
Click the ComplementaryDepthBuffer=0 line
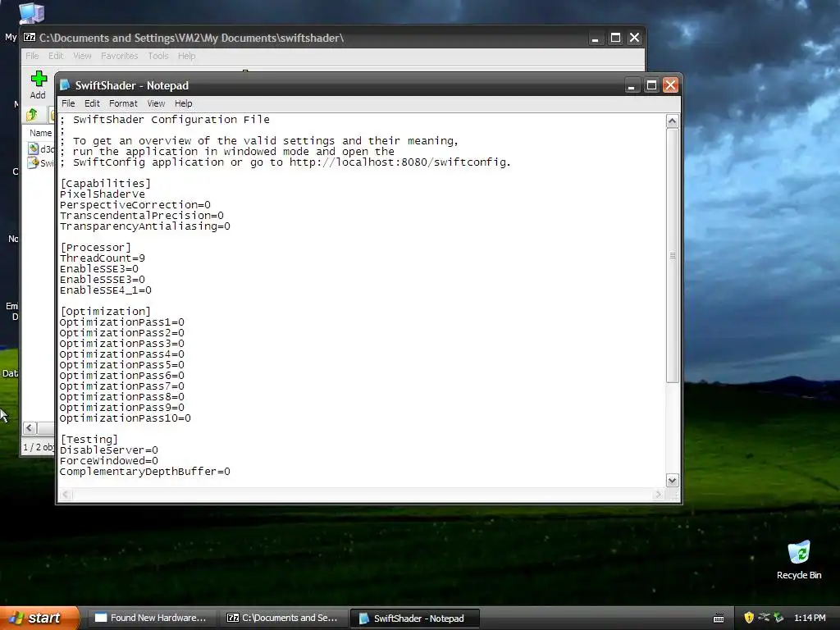click(144, 472)
